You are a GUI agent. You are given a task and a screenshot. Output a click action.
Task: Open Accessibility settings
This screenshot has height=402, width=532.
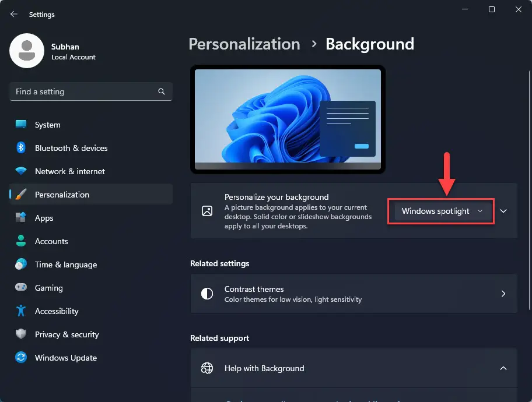tap(91, 311)
